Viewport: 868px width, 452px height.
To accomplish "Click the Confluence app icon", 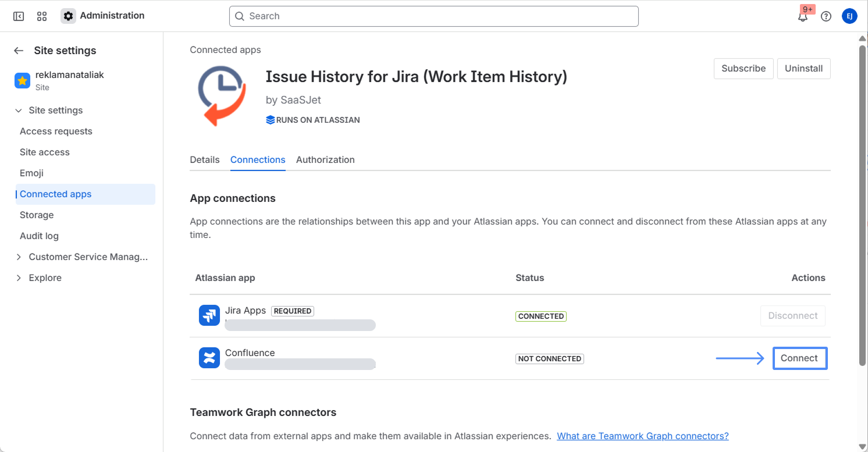I will [x=209, y=358].
